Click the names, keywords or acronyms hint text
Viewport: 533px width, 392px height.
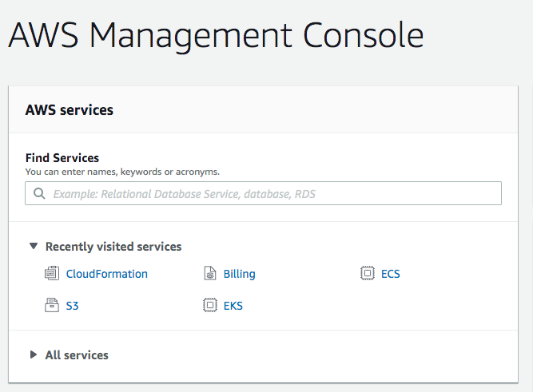pos(152,172)
